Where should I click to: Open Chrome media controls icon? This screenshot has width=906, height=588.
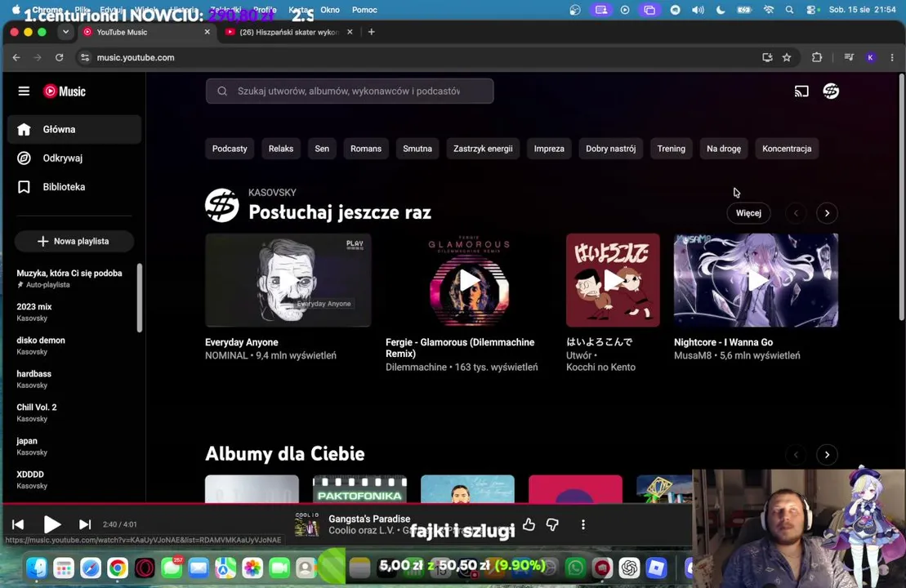coord(848,57)
